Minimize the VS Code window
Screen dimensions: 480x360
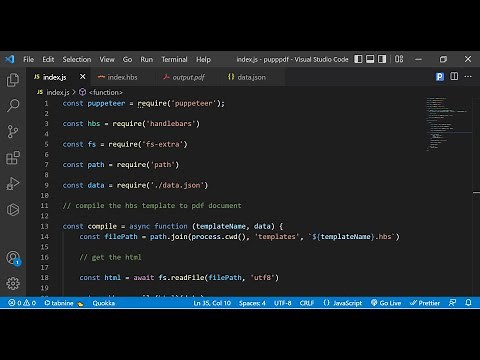pos(419,59)
